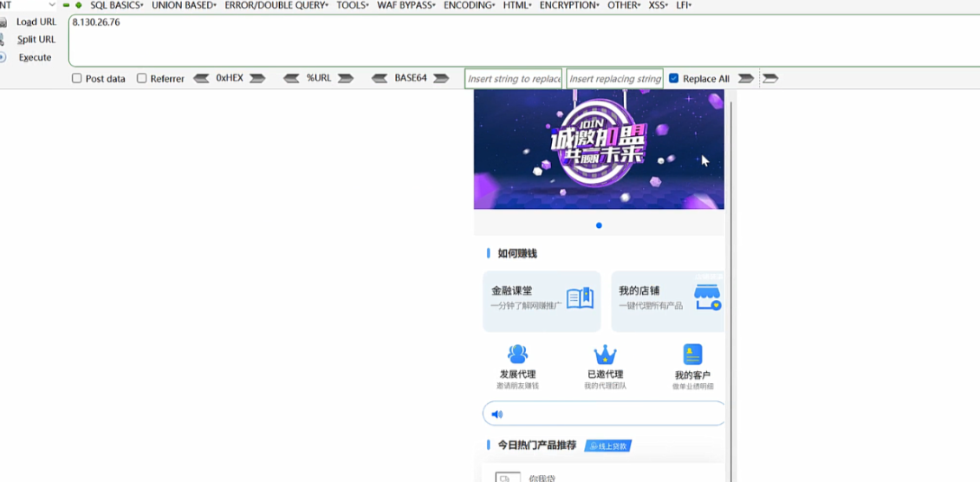Open the ENCODING dropdown menu
This screenshot has height=482, width=980.
[470, 5]
